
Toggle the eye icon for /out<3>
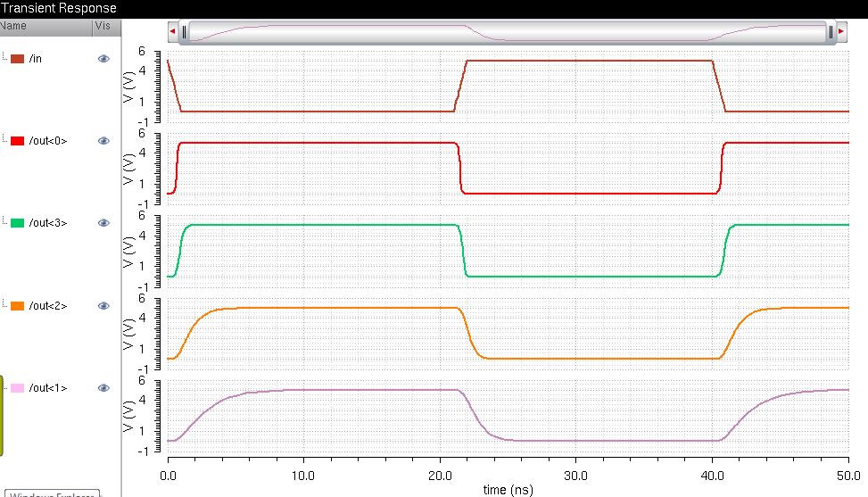(103, 223)
